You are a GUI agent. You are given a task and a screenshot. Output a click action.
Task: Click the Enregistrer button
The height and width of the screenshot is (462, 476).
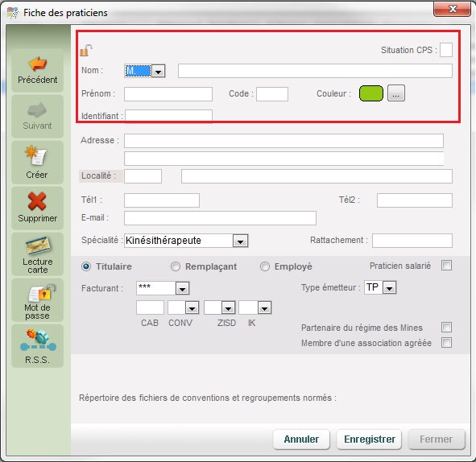pyautogui.click(x=369, y=439)
